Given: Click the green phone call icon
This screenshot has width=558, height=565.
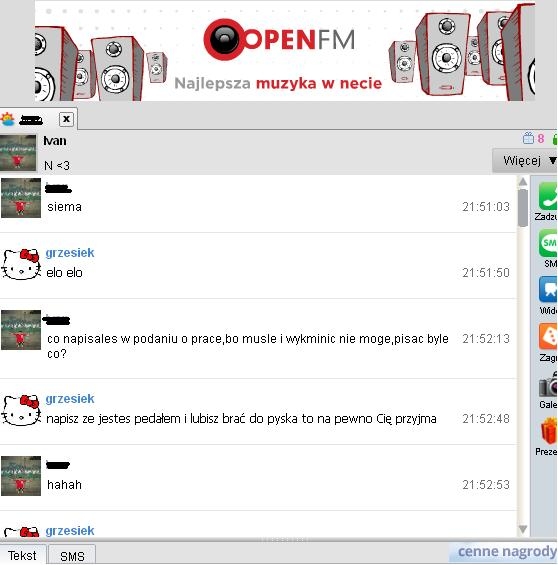Looking at the screenshot, I should tap(548, 196).
